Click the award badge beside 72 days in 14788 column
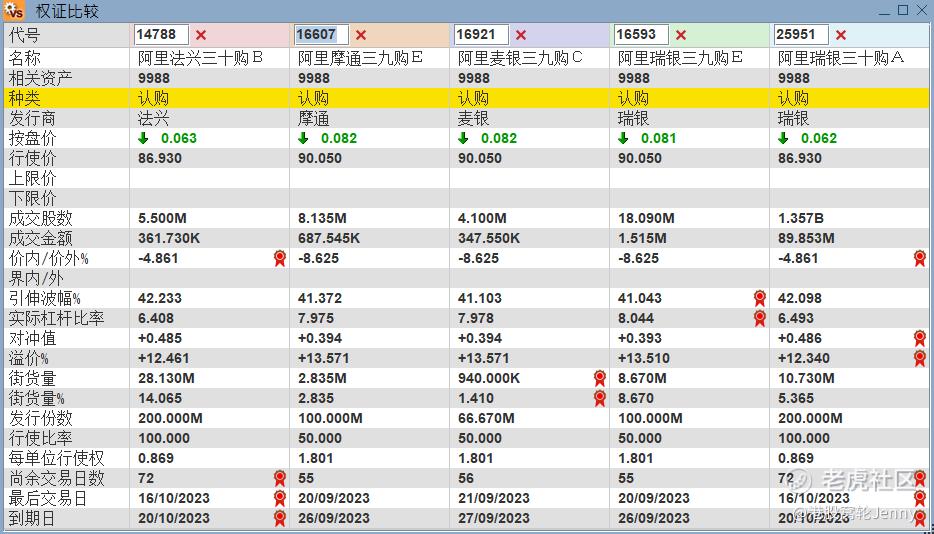Viewport: 934px width, 534px height. pyautogui.click(x=279, y=478)
